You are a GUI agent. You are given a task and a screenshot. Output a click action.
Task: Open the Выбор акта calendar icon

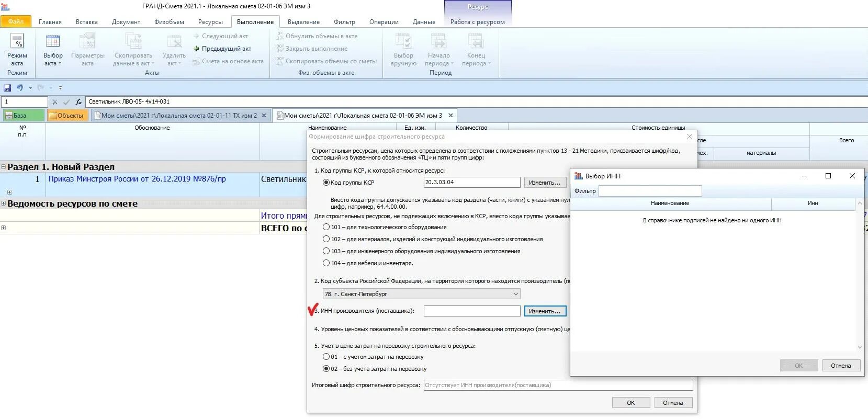click(x=53, y=41)
